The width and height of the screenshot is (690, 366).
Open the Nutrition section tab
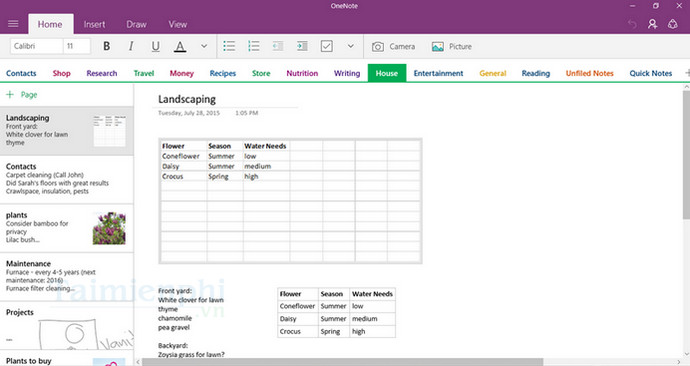[x=302, y=73]
